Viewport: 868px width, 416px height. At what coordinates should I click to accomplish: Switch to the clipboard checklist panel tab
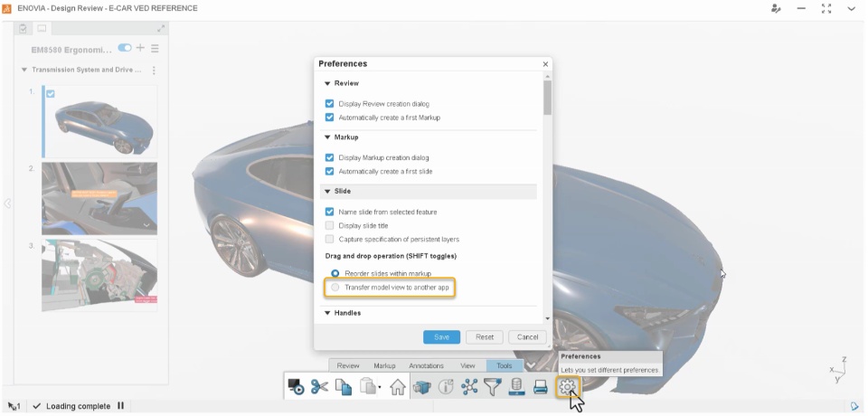tap(23, 28)
